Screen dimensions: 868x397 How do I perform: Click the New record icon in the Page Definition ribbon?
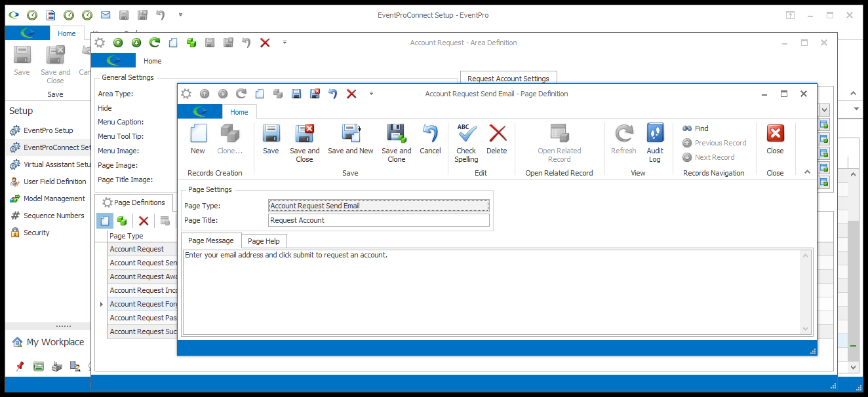pyautogui.click(x=198, y=134)
